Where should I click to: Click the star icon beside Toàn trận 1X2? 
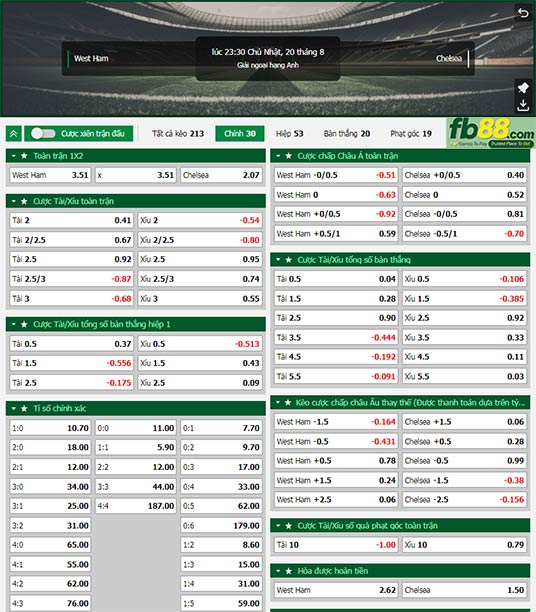24,156
